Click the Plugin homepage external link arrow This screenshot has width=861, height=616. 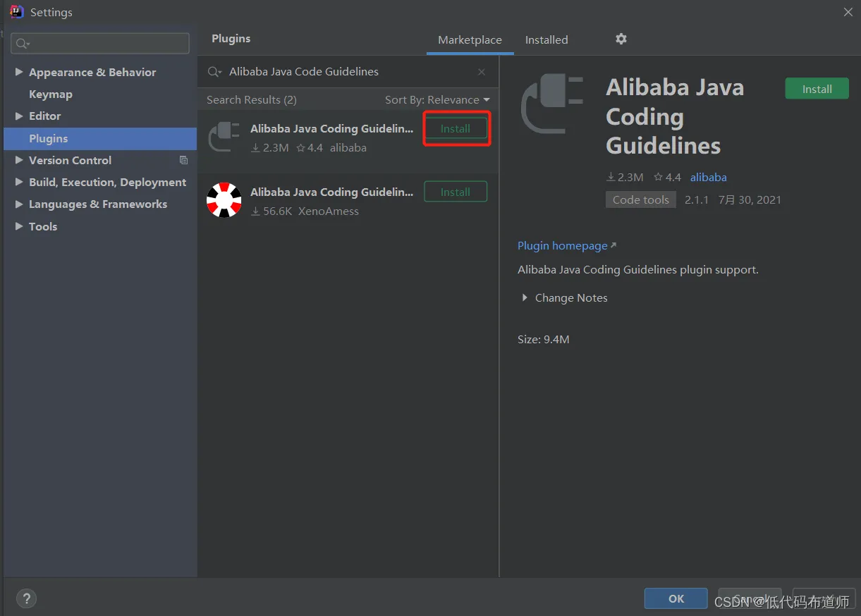[613, 245]
